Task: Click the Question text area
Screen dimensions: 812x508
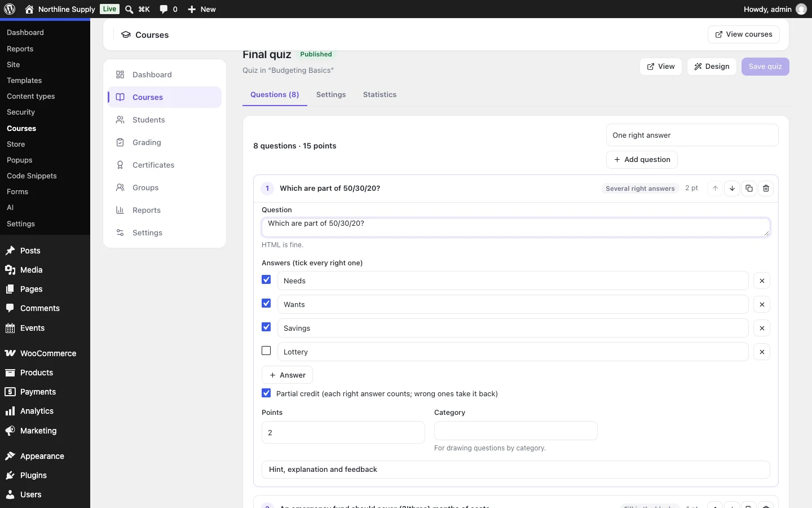Action: (x=516, y=227)
